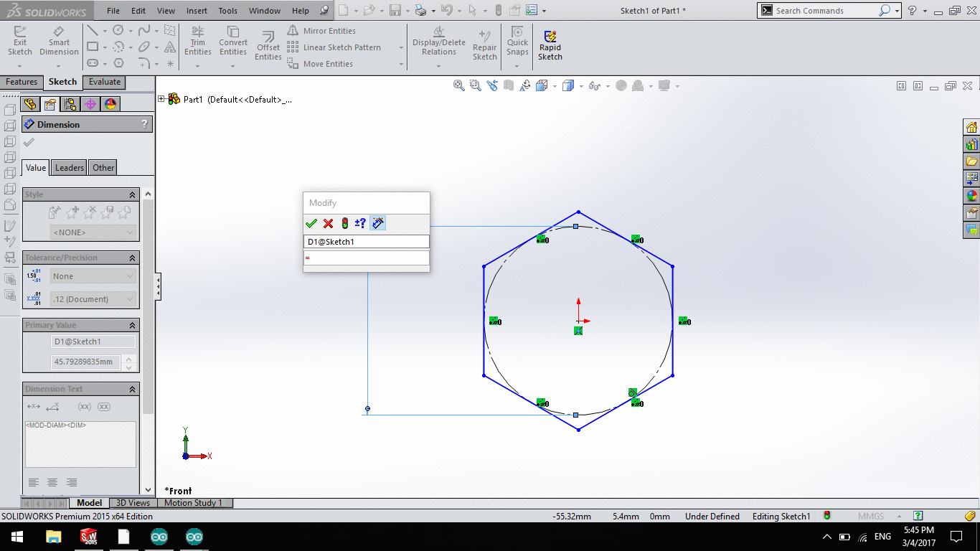Collapse the Style section
This screenshot has height=551, width=980.
click(132, 194)
